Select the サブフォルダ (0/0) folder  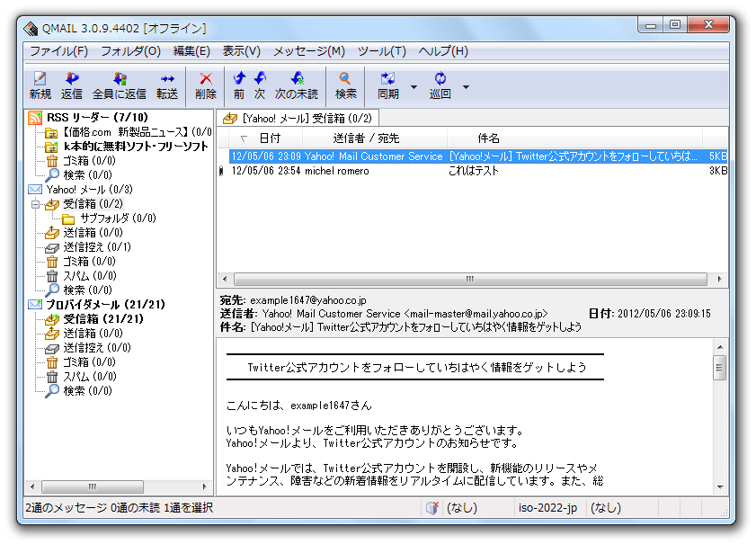click(118, 218)
